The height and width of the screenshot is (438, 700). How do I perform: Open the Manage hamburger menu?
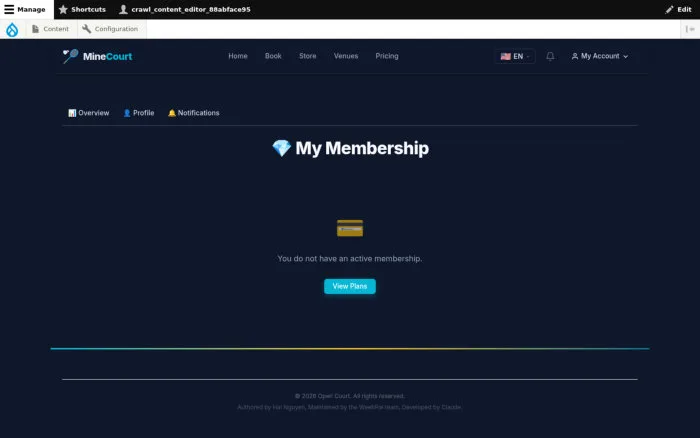point(25,9)
